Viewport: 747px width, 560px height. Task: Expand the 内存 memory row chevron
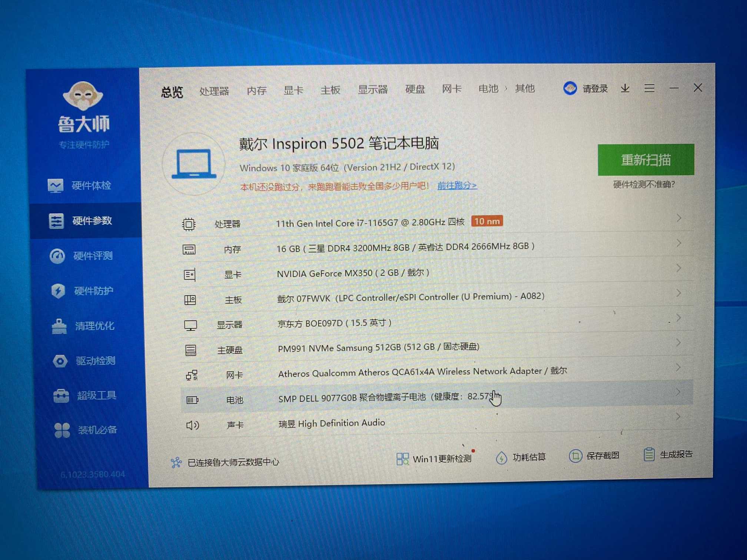(x=678, y=243)
